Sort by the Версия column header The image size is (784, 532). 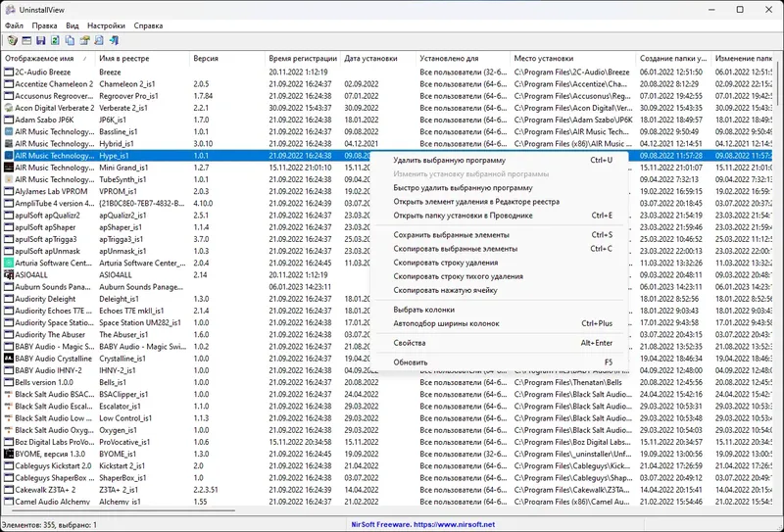pyautogui.click(x=227, y=59)
